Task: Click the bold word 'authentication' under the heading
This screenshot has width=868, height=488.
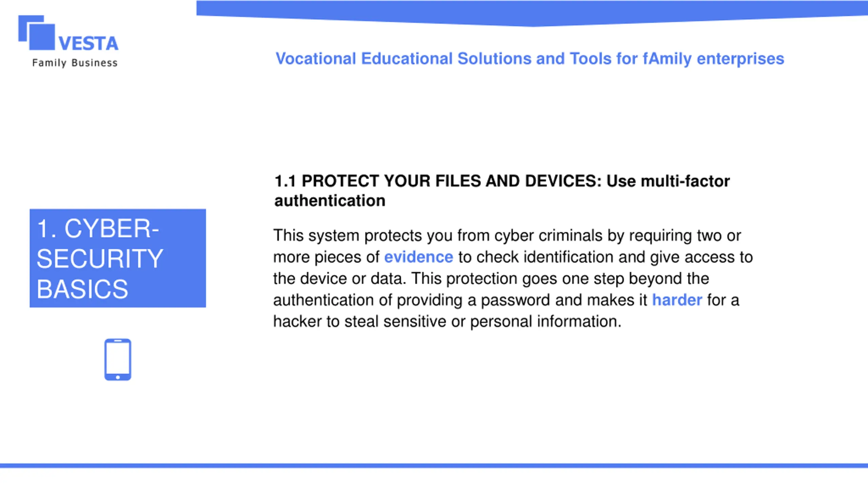Action: click(330, 201)
